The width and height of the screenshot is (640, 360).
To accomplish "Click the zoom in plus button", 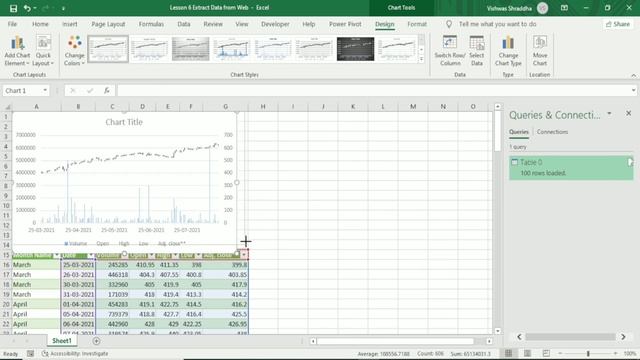I will [x=615, y=353].
